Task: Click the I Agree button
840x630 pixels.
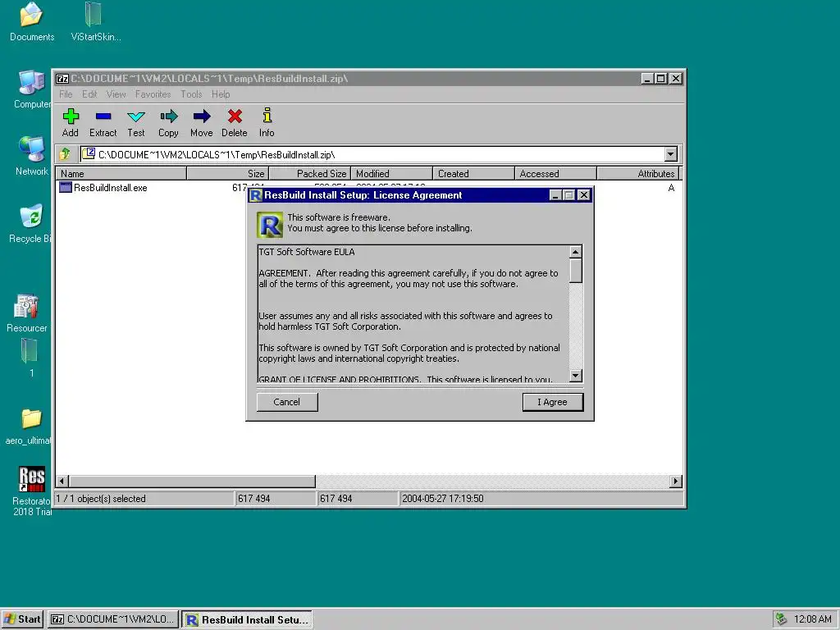Action: (552, 402)
